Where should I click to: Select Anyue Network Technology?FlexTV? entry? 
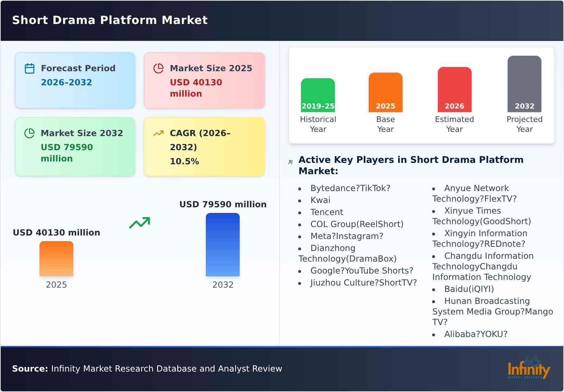[x=474, y=194]
